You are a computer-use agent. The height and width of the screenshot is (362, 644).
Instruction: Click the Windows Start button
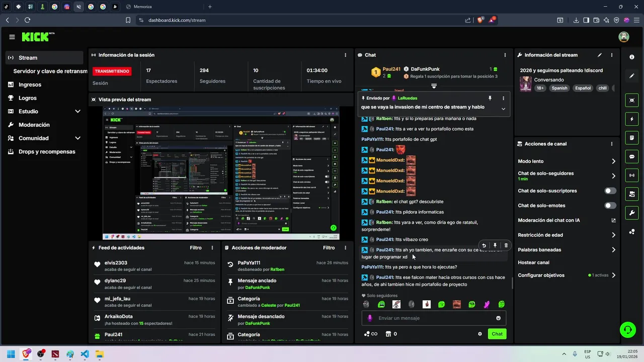(x=11, y=354)
